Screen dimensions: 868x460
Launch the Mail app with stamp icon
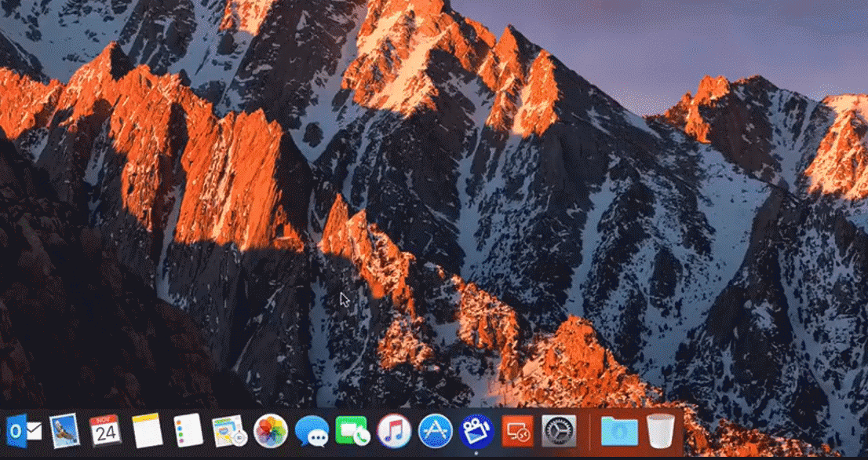click(x=64, y=430)
